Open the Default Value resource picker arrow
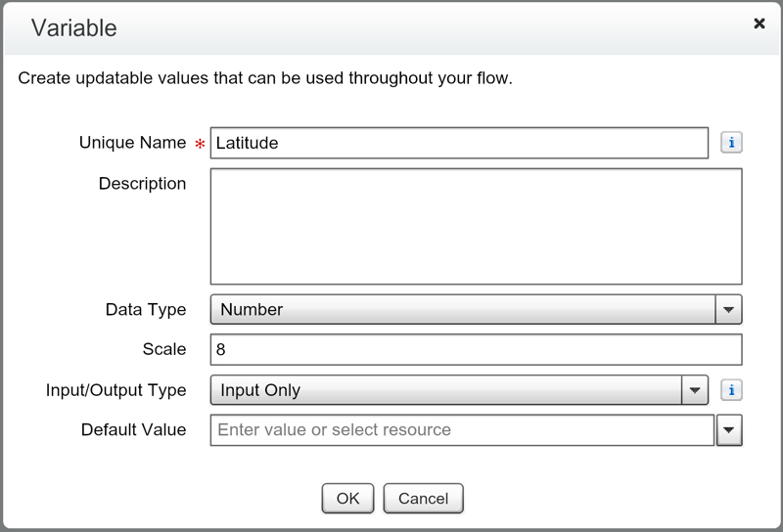This screenshot has height=532, width=783. point(729,430)
